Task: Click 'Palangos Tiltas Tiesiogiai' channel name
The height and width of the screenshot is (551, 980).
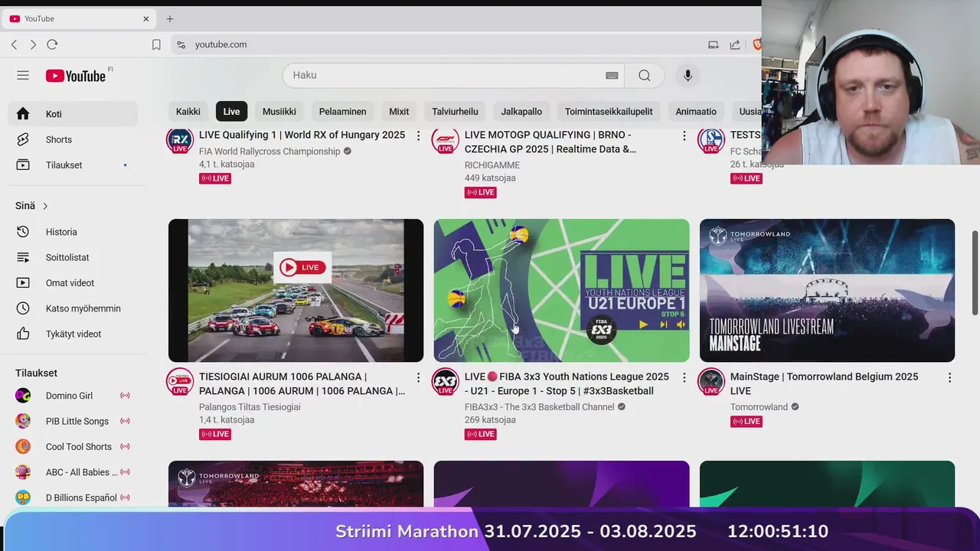Action: 250,407
